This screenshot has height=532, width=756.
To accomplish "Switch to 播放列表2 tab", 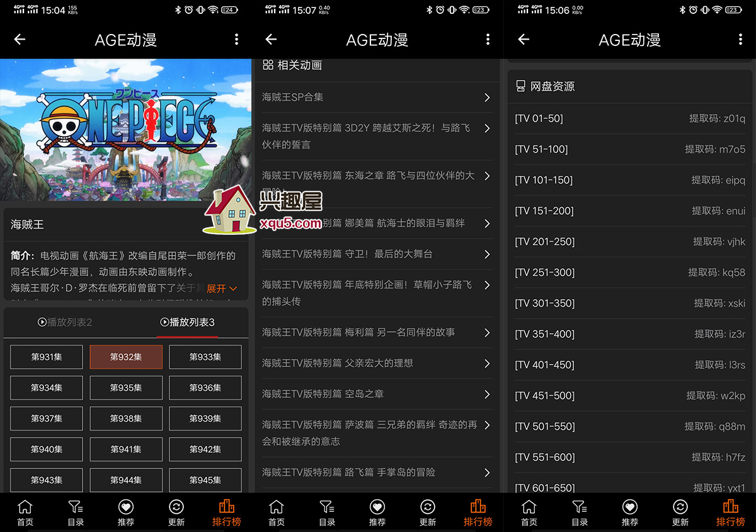I will (65, 322).
